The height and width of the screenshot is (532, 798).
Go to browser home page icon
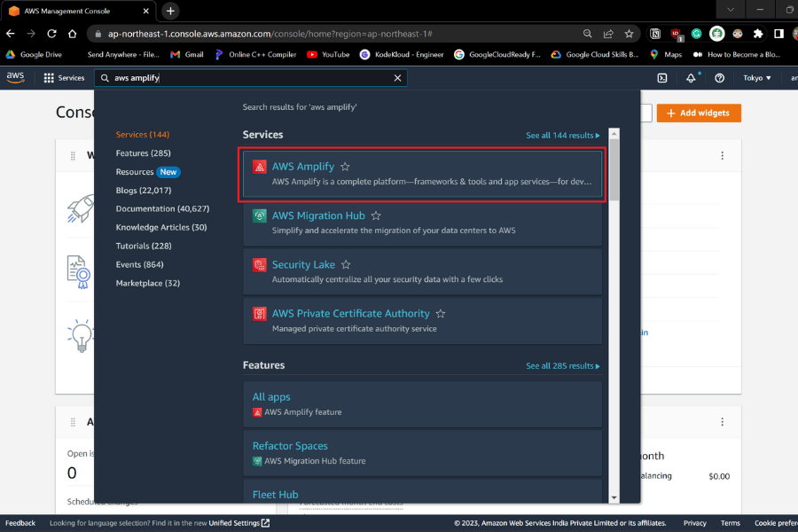[x=73, y=34]
